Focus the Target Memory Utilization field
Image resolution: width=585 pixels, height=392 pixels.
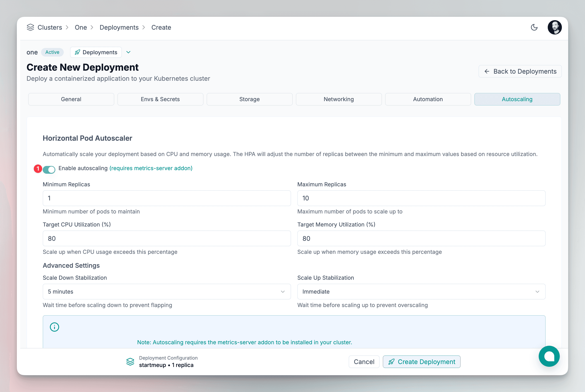coord(421,238)
